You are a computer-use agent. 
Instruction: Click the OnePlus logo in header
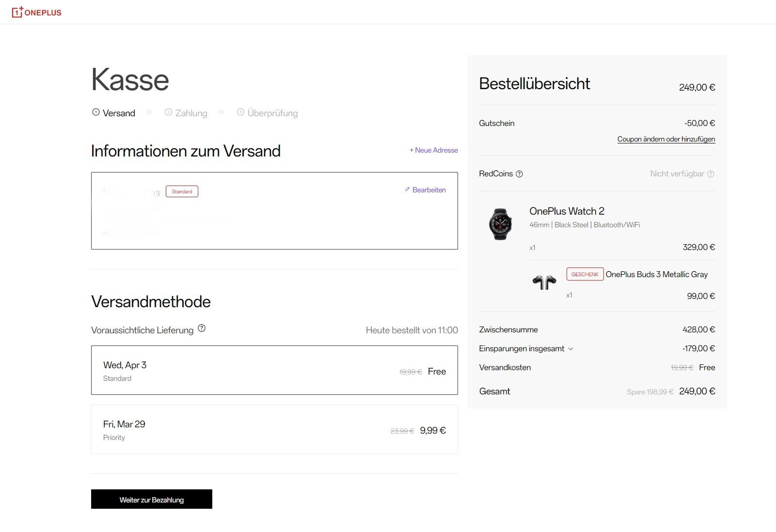[x=37, y=12]
